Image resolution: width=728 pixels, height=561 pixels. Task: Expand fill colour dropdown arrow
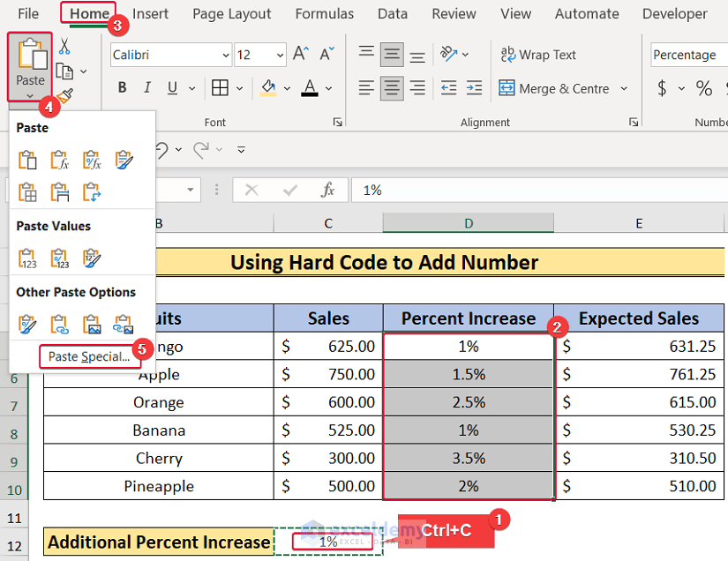tap(287, 88)
